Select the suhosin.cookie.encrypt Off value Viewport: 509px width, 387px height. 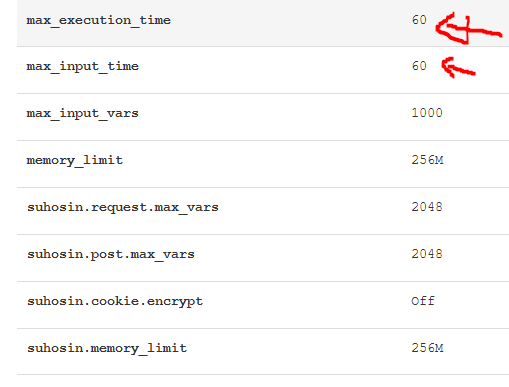(423, 301)
